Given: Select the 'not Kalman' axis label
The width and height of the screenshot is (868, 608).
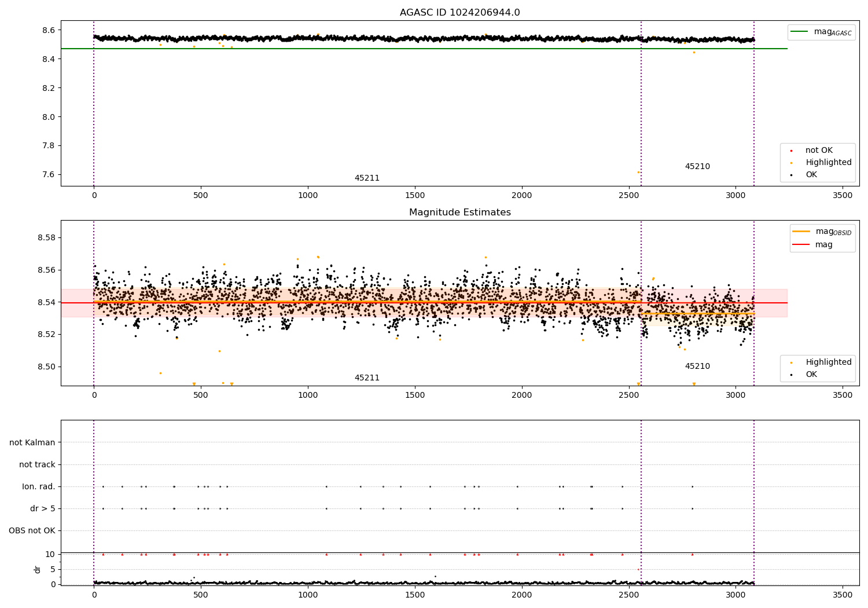Looking at the screenshot, I should click(32, 443).
